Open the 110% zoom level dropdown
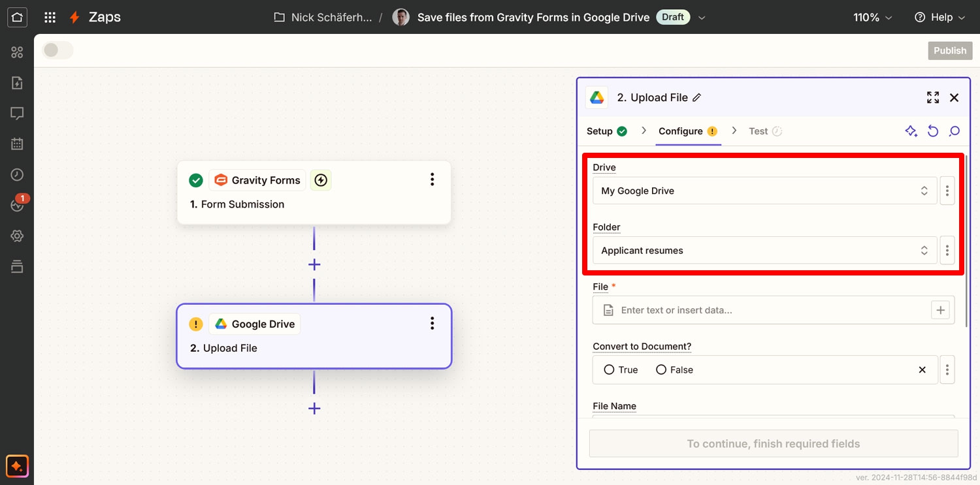The height and width of the screenshot is (485, 980). pos(874,18)
